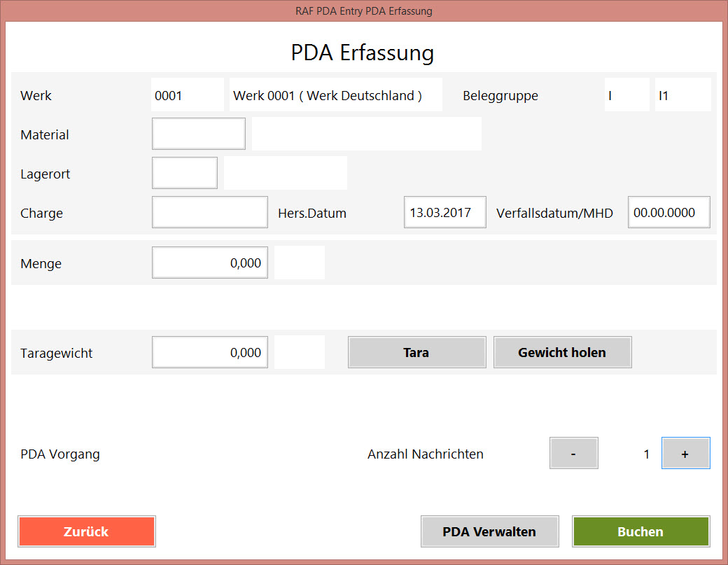Viewport: 728px width, 565px height.
Task: Click the Lagerort code input field
Action: coord(185,173)
